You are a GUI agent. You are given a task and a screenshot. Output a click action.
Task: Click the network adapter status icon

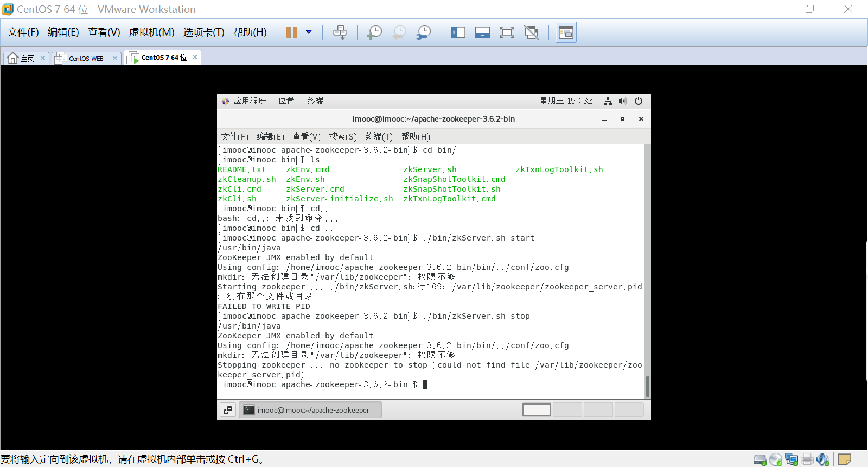click(x=792, y=459)
